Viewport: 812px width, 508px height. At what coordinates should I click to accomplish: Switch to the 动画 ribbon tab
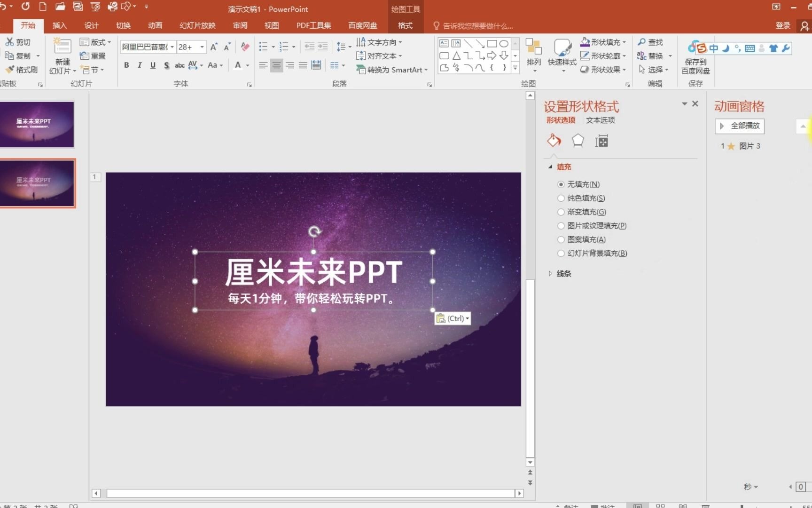(x=155, y=25)
